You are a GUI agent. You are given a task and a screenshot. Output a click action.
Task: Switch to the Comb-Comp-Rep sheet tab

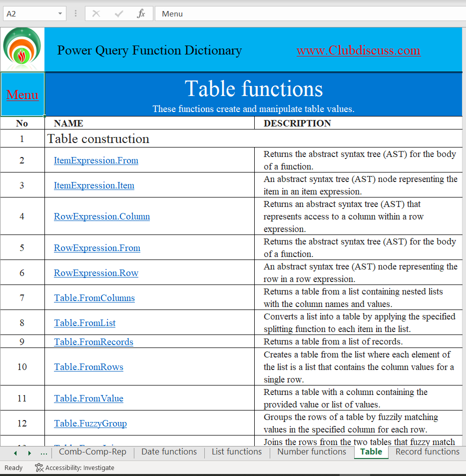pos(92,451)
